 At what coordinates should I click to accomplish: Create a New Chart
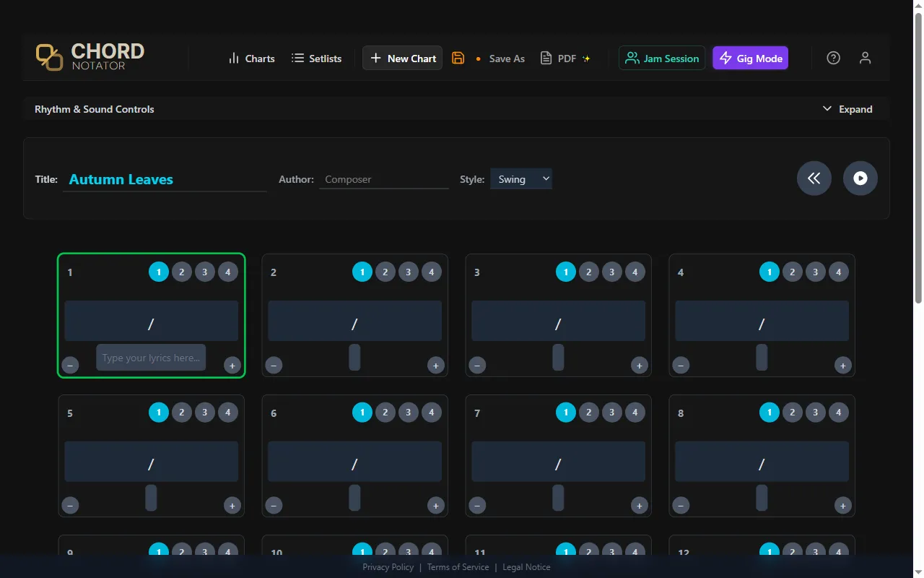point(402,58)
